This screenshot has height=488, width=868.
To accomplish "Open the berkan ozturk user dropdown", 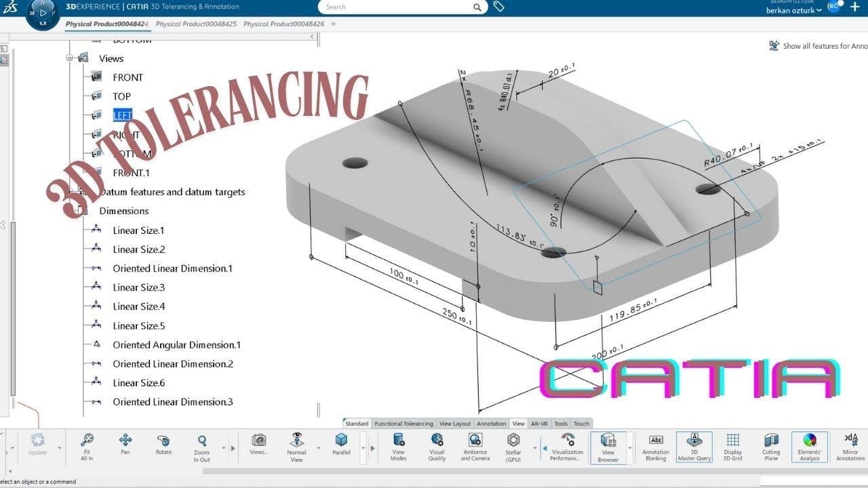I will coord(794,11).
